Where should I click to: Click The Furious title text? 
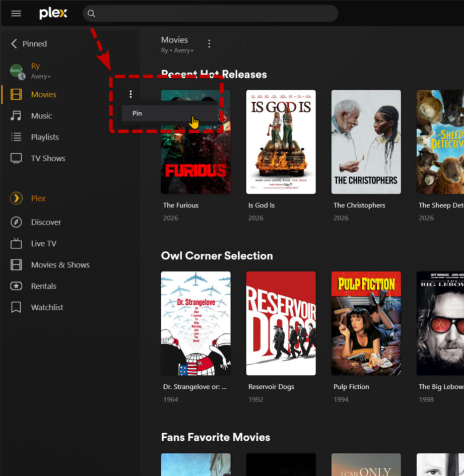pyautogui.click(x=181, y=205)
